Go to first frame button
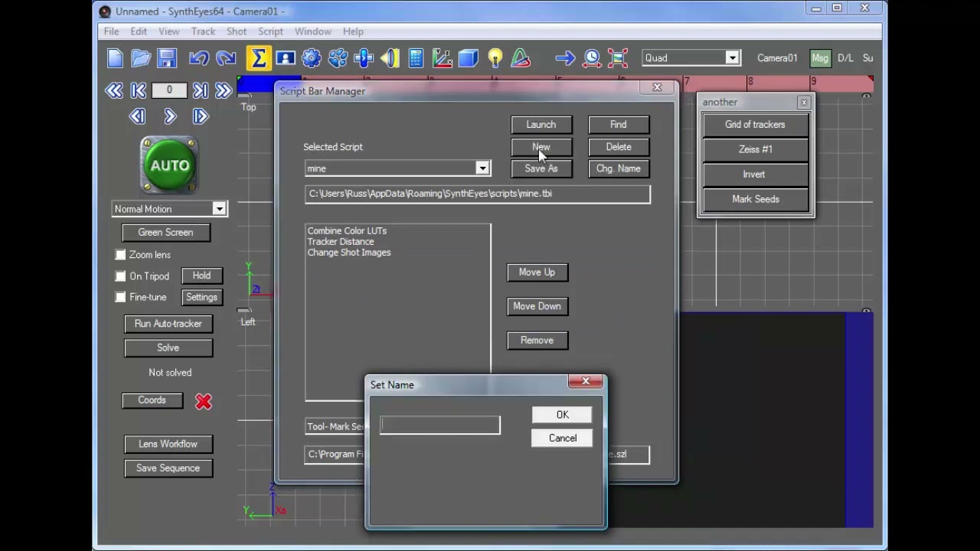This screenshot has width=980, height=551. click(x=139, y=91)
